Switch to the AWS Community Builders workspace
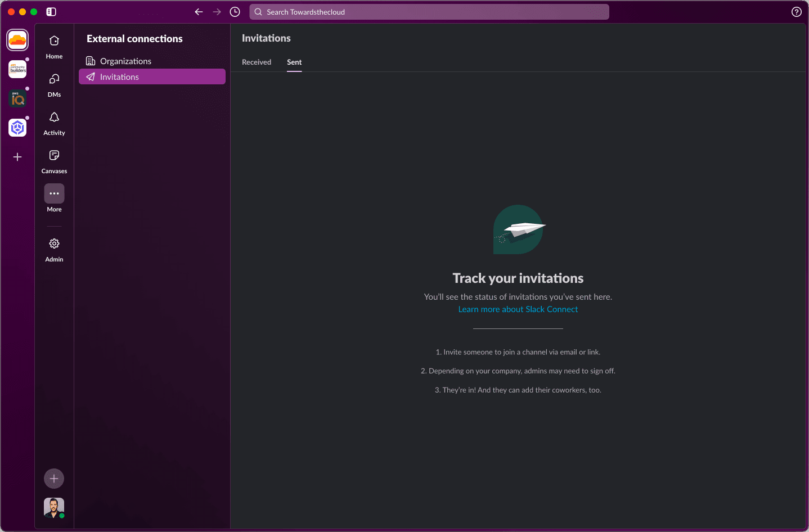 (x=17, y=69)
